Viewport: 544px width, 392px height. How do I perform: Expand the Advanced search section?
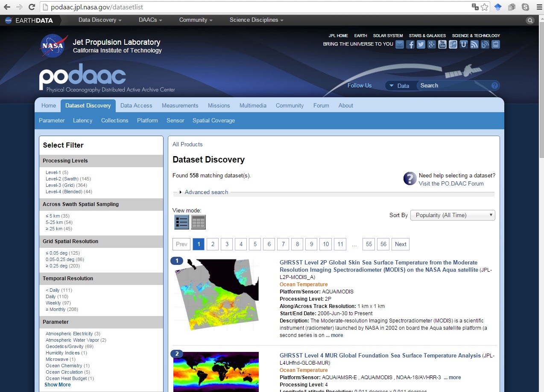206,192
